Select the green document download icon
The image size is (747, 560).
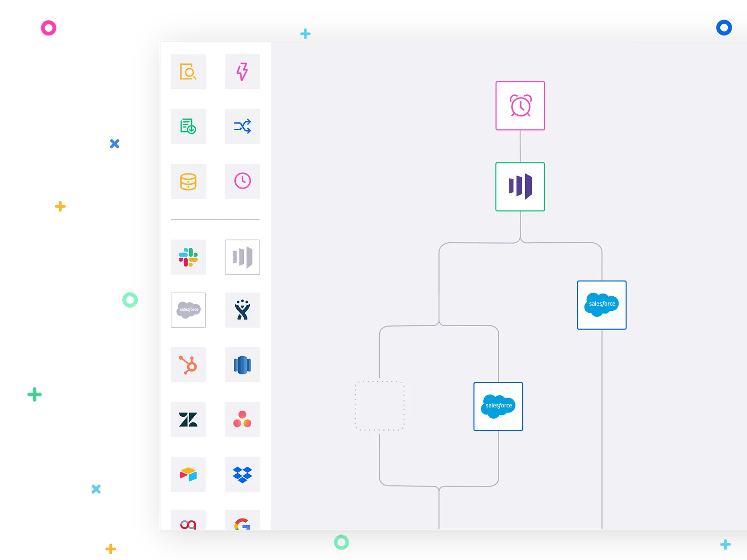(x=188, y=126)
